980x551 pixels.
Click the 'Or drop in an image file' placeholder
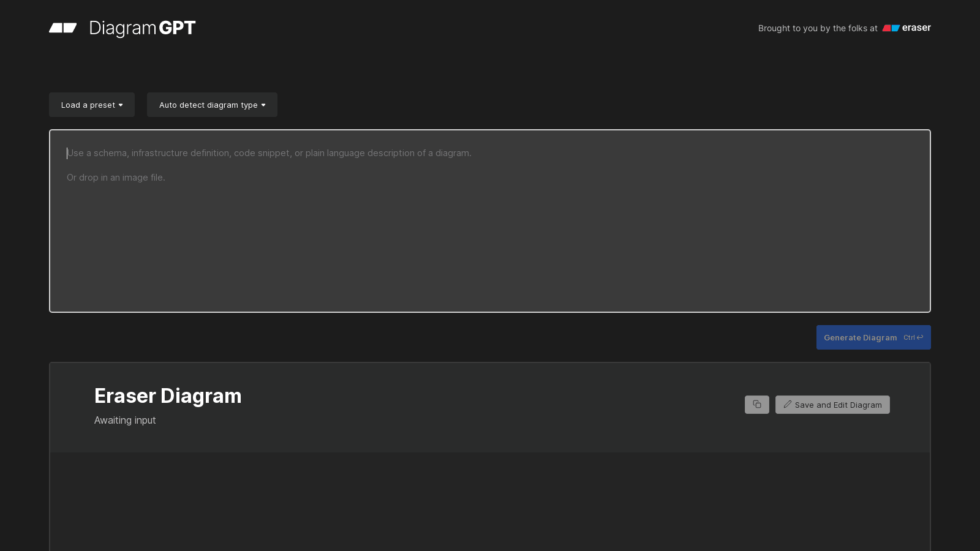tap(116, 178)
